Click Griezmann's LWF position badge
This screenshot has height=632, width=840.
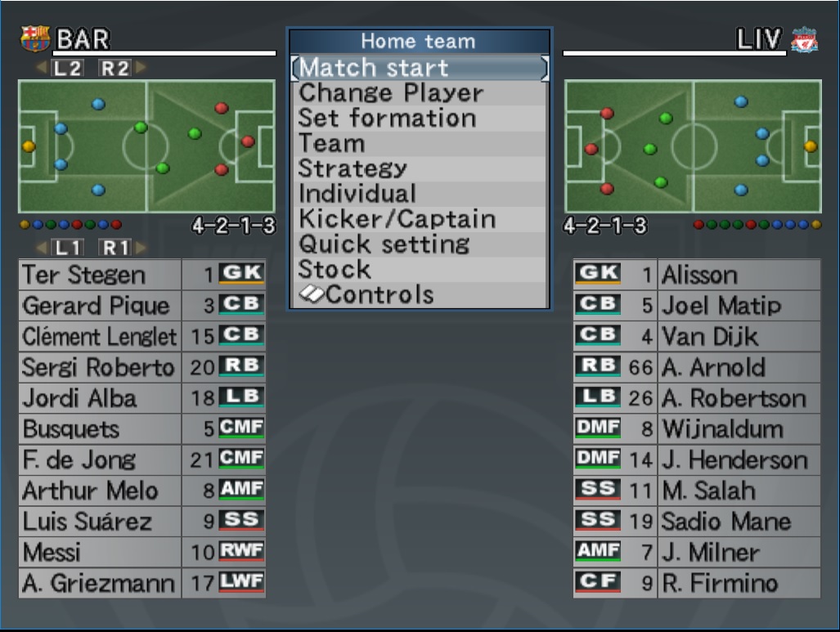pos(241,584)
